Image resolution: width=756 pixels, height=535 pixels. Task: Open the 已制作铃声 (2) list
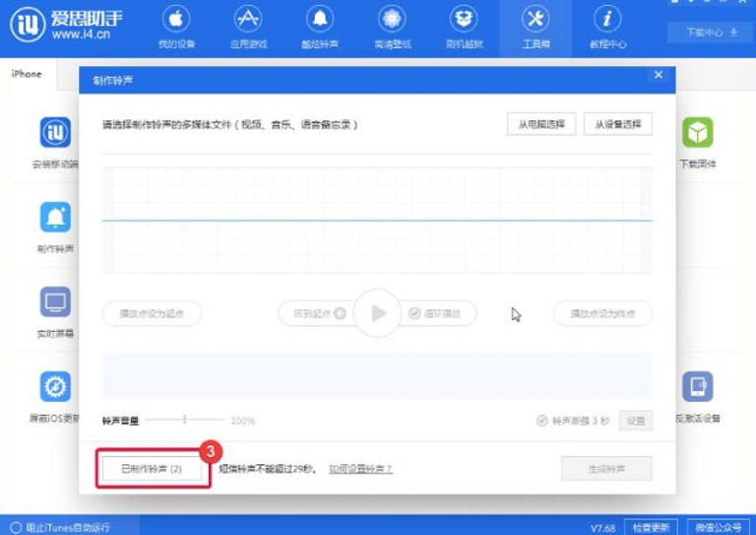152,468
